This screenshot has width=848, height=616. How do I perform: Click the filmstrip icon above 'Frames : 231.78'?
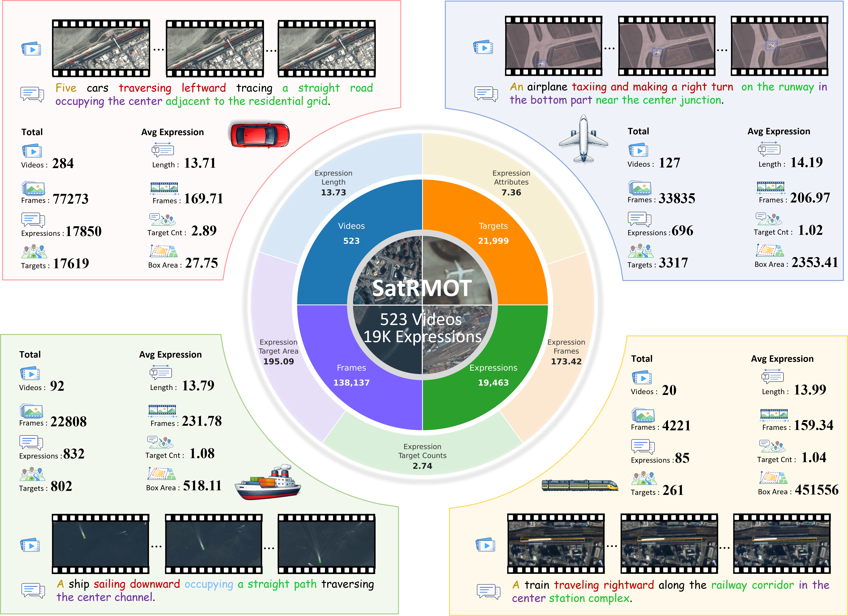pos(162,411)
